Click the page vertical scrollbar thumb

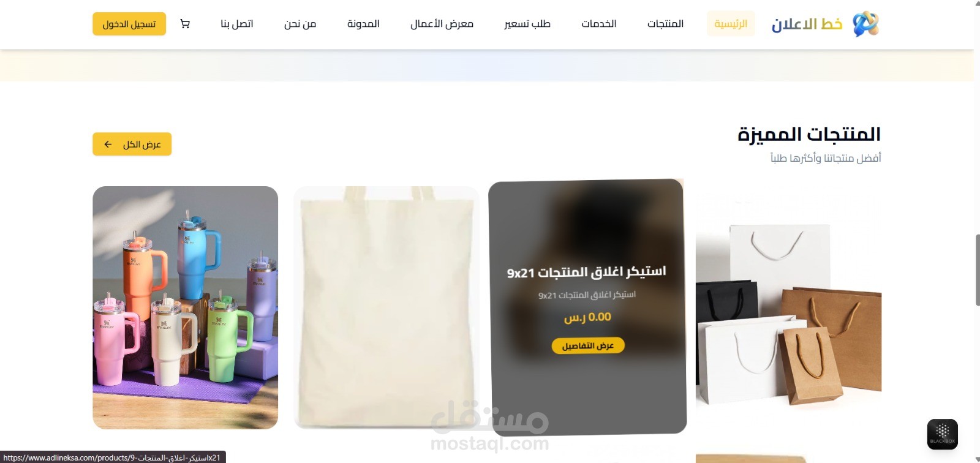coord(977,269)
